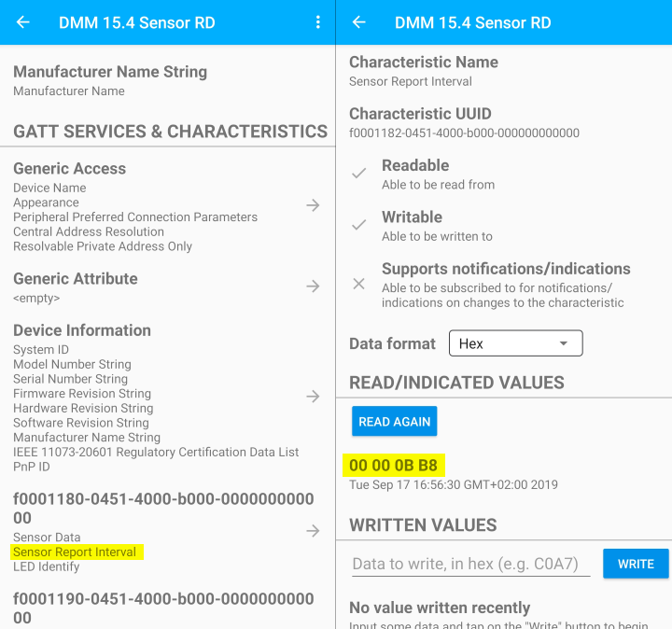
Task: Open Generic Access service arrow
Action: (314, 205)
